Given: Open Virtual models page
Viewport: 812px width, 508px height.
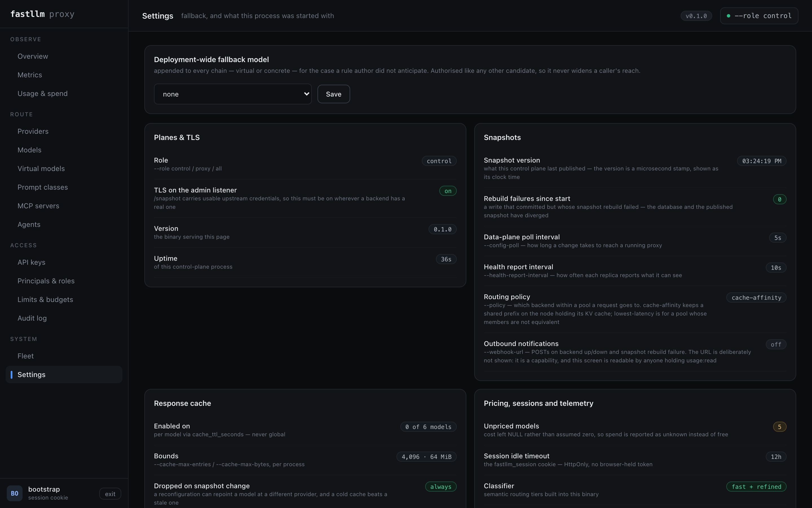Looking at the screenshot, I should tap(64, 169).
